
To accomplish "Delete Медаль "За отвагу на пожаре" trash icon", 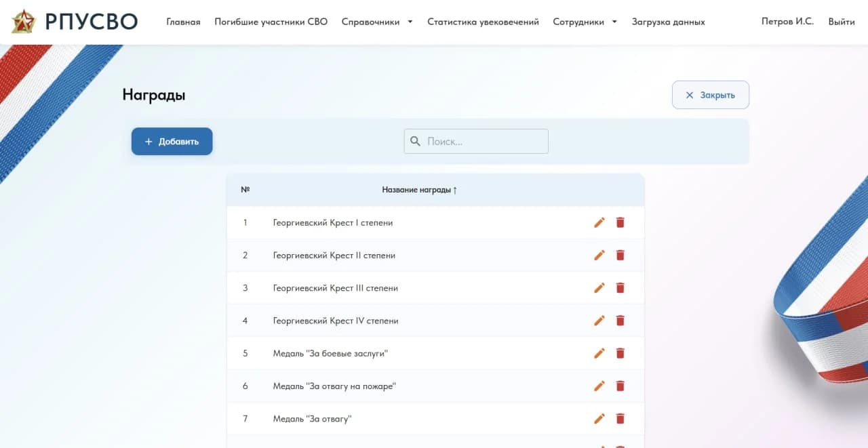I will click(x=620, y=386).
